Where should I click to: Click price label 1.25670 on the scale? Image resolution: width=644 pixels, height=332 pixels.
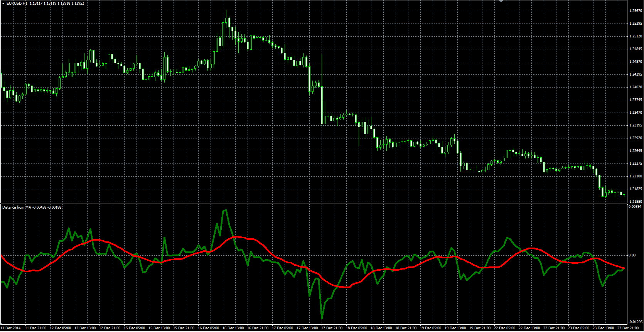point(636,11)
